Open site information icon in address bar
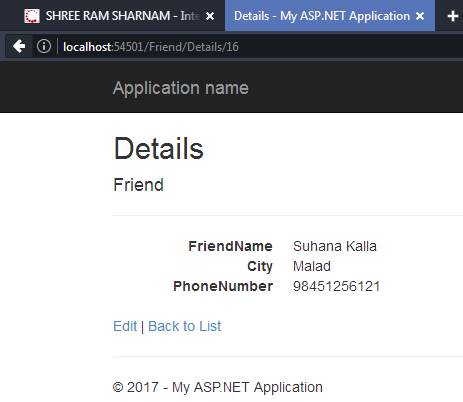The image size is (463, 402). tap(44, 46)
